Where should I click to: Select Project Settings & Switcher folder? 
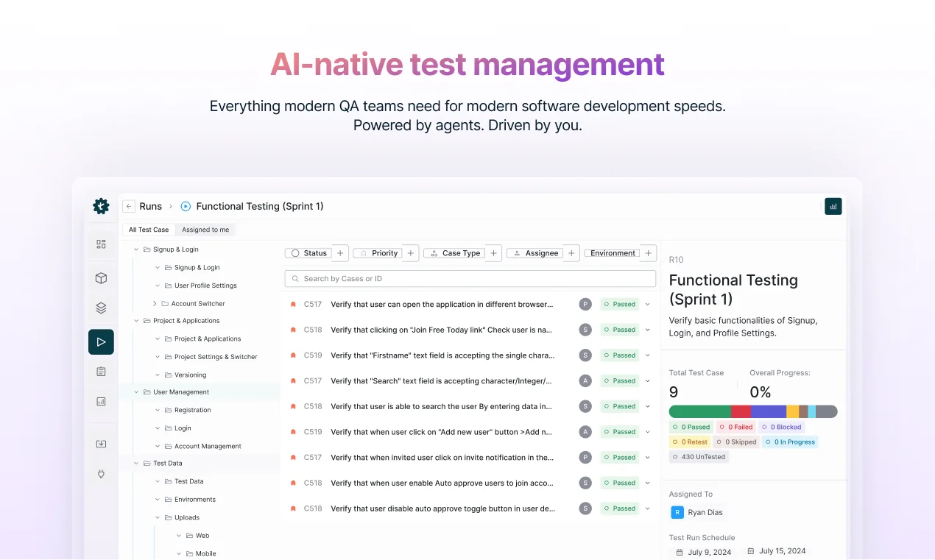click(216, 357)
